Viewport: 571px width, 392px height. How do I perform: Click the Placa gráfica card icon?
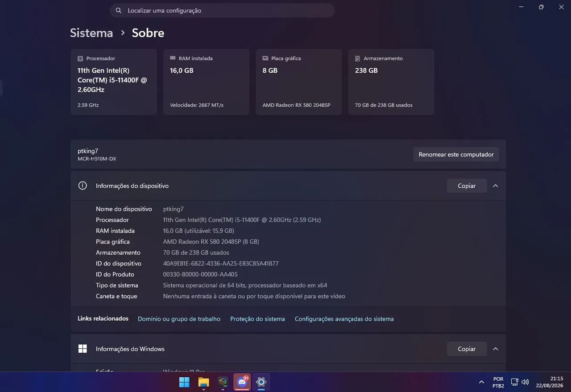[265, 58]
